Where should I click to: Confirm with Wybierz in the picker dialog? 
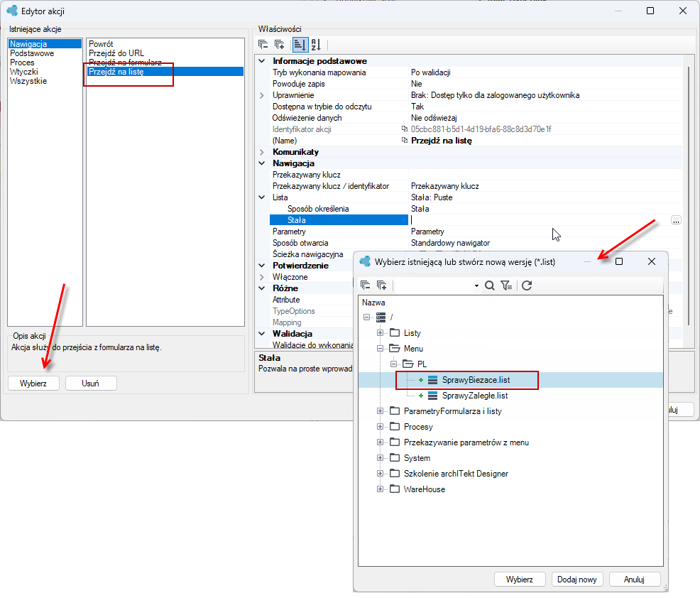(x=520, y=580)
